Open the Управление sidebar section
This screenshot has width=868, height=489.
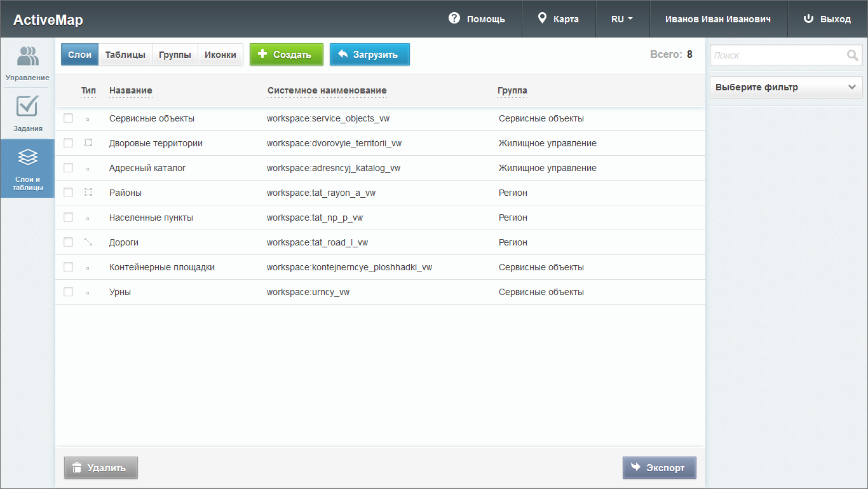27,62
